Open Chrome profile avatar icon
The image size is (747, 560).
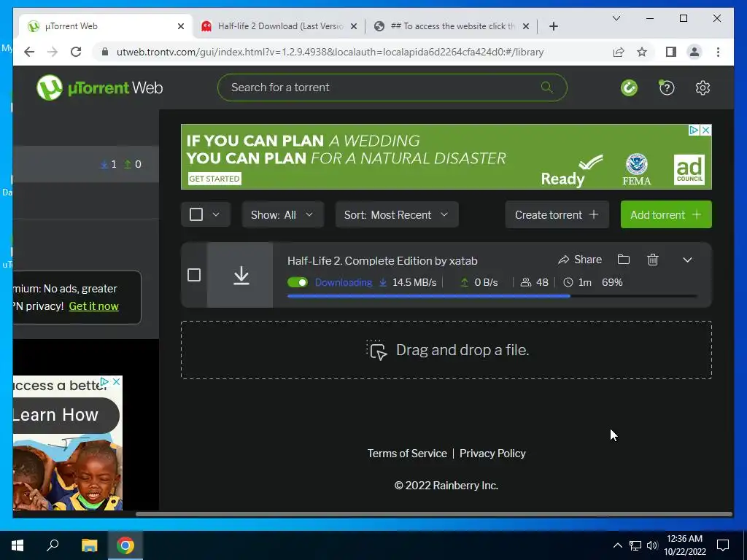coord(694,52)
